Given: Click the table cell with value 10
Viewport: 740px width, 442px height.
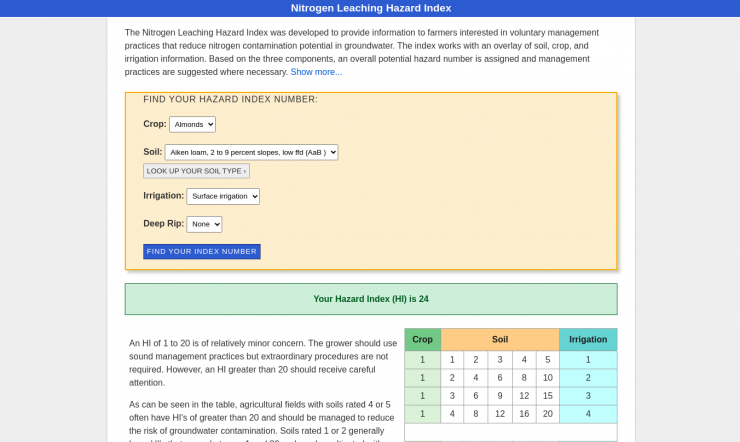Looking at the screenshot, I should pyautogui.click(x=547, y=377).
